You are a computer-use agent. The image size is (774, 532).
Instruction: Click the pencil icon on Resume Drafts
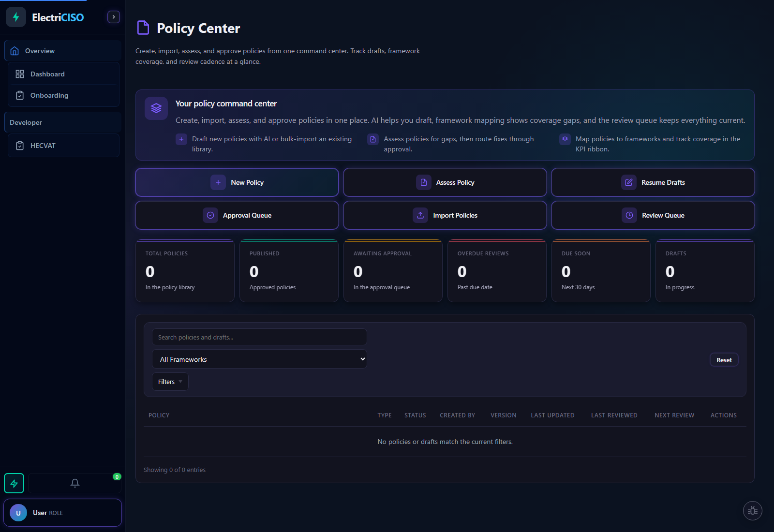coord(629,182)
